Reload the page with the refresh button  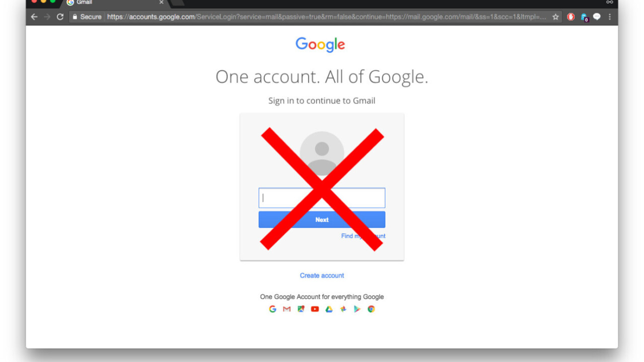pos(60,17)
